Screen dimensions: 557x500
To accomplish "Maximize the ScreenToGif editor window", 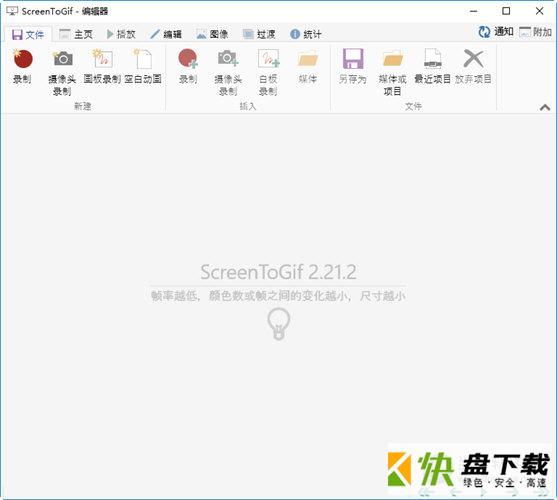I will pyautogui.click(x=506, y=11).
